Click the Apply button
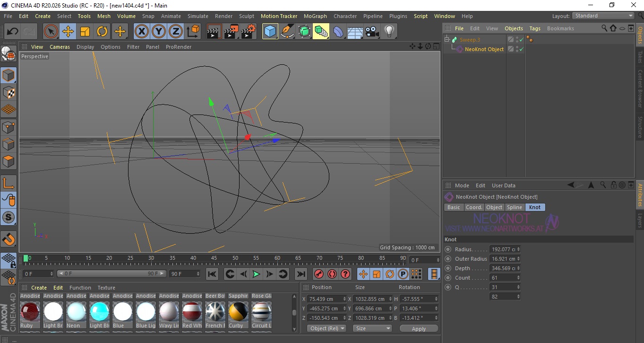 tap(419, 328)
